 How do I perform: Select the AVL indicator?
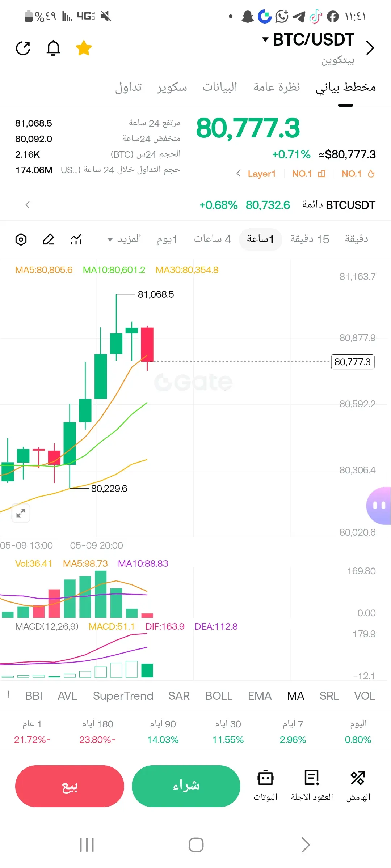(67, 696)
